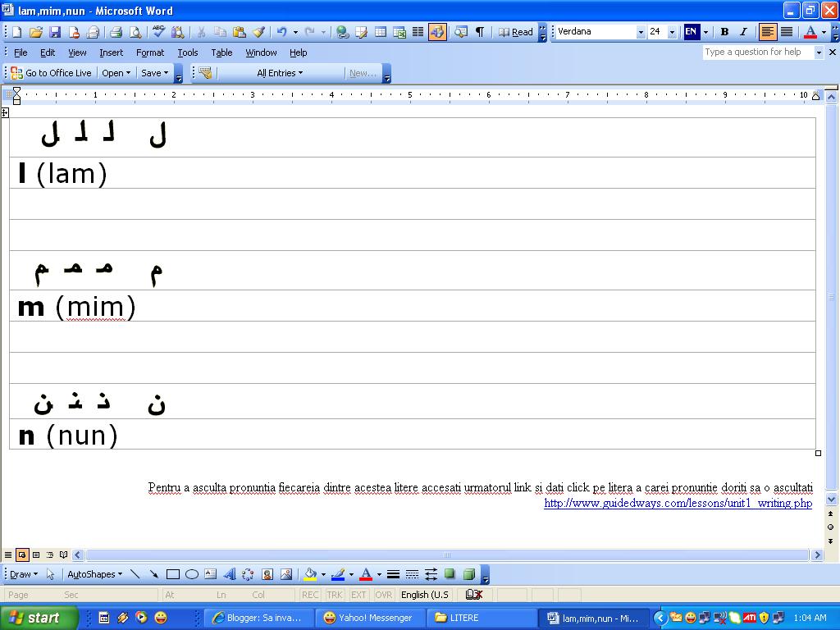840x630 pixels.
Task: Expand the language bar EN options arrow
Action: tap(705, 32)
